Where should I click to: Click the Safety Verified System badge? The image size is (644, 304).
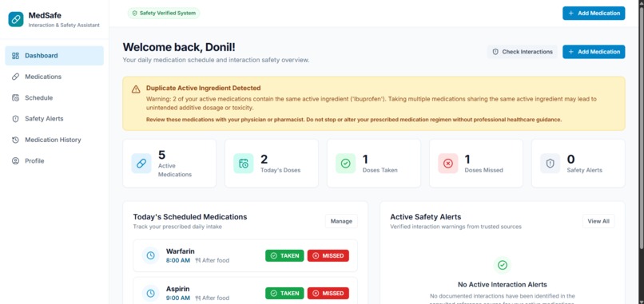click(x=164, y=13)
